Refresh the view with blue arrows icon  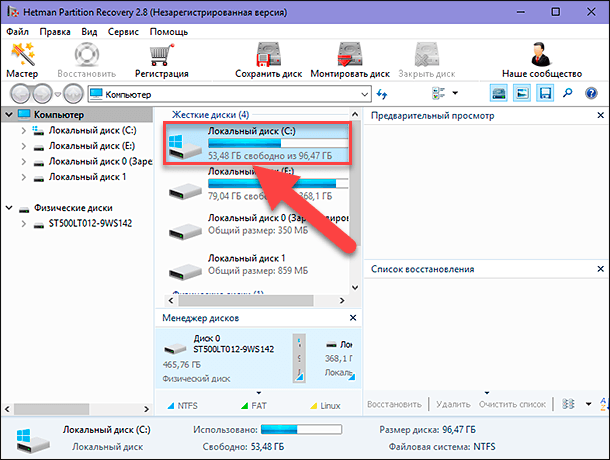(x=382, y=94)
